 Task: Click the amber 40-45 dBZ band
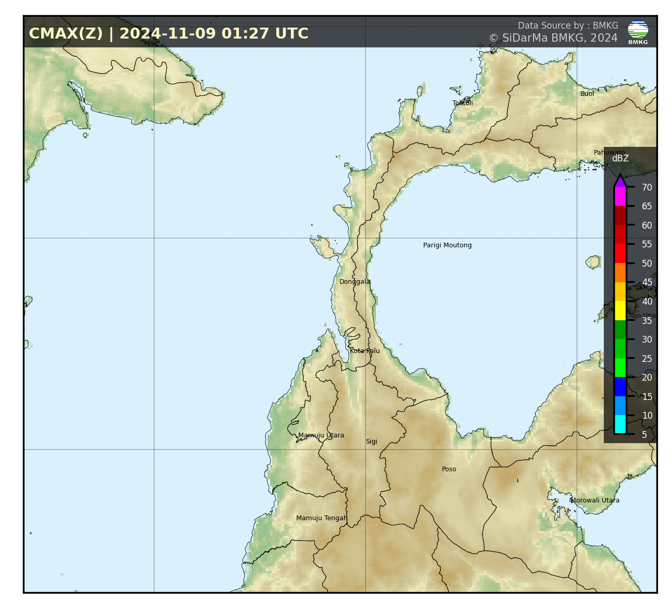(620, 292)
